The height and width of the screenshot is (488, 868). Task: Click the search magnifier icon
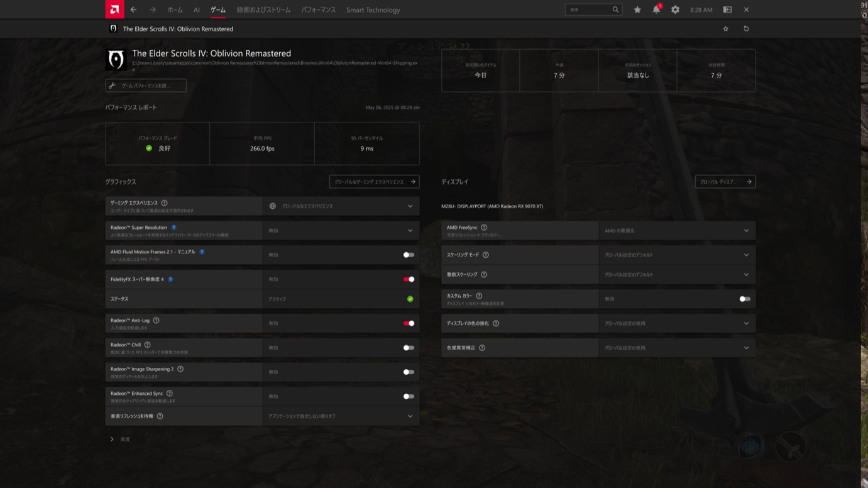tap(615, 9)
